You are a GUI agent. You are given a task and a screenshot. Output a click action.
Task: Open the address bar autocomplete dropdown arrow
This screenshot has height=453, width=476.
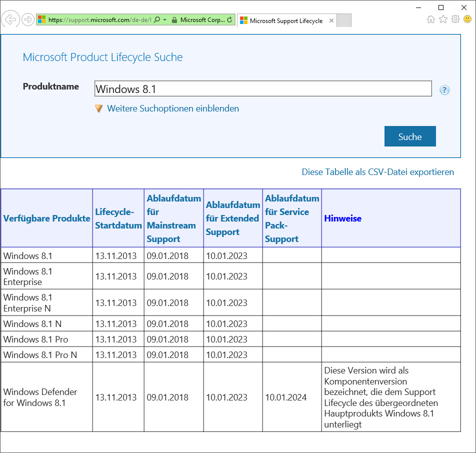[x=164, y=20]
